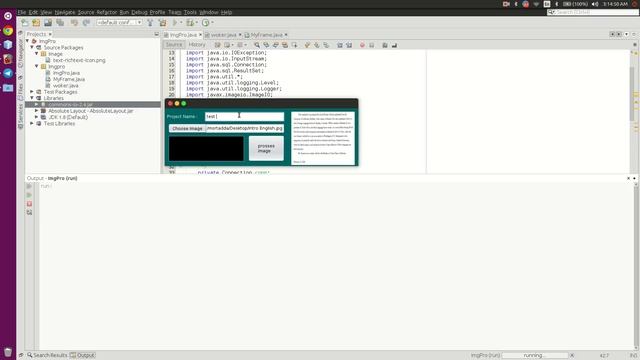This screenshot has width=640, height=360.
Task: Minimize the Projects panel
Action: (x=157, y=34)
